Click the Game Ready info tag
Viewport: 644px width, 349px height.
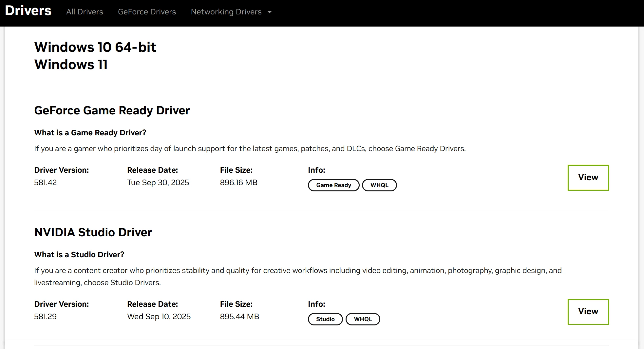(x=333, y=185)
